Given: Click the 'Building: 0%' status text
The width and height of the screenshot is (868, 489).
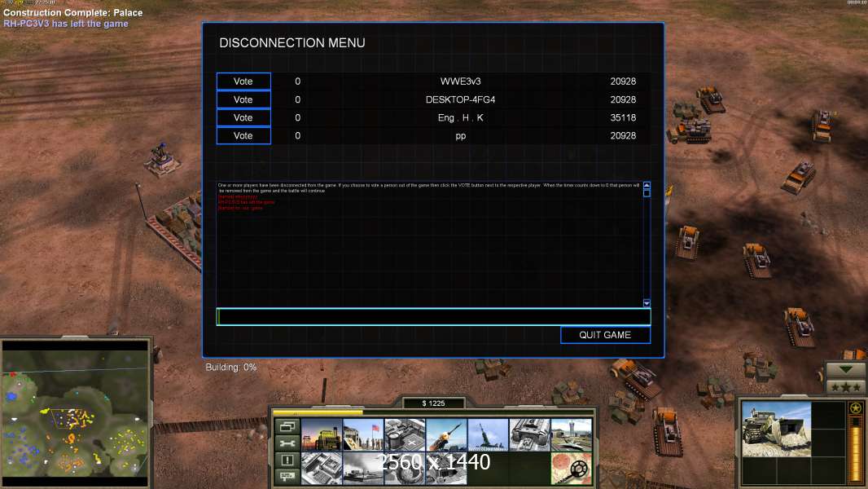Looking at the screenshot, I should coord(230,368).
